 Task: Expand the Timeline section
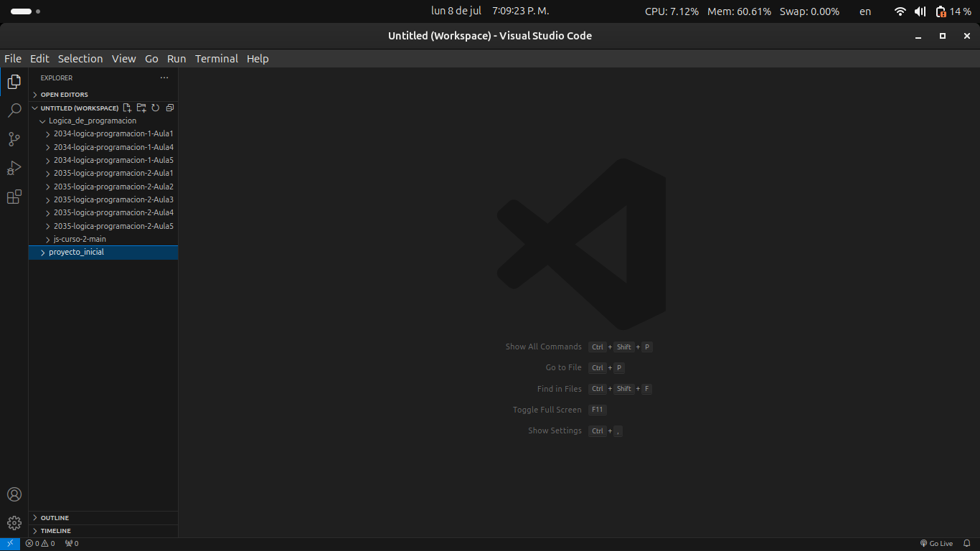pos(103,531)
